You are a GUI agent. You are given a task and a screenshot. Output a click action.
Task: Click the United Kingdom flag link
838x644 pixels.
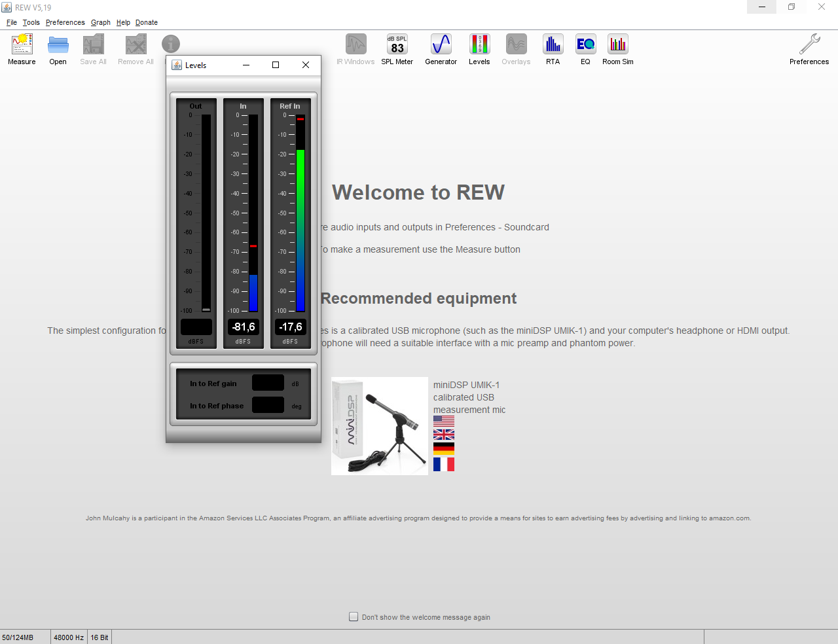(444, 435)
